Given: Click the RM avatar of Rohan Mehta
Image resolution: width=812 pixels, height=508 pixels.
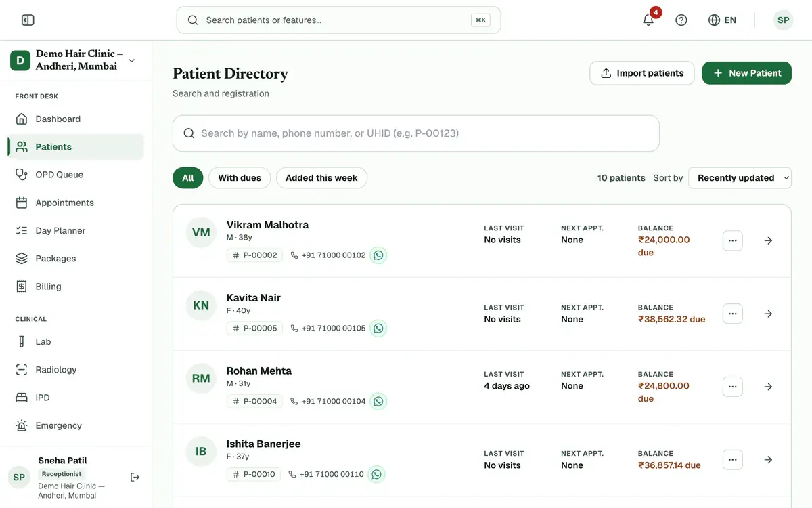Looking at the screenshot, I should 201,379.
